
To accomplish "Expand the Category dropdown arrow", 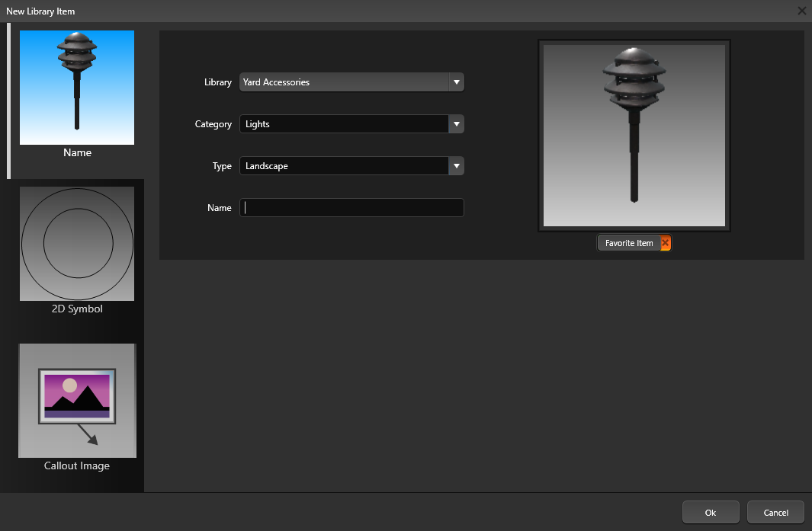I will (x=456, y=124).
